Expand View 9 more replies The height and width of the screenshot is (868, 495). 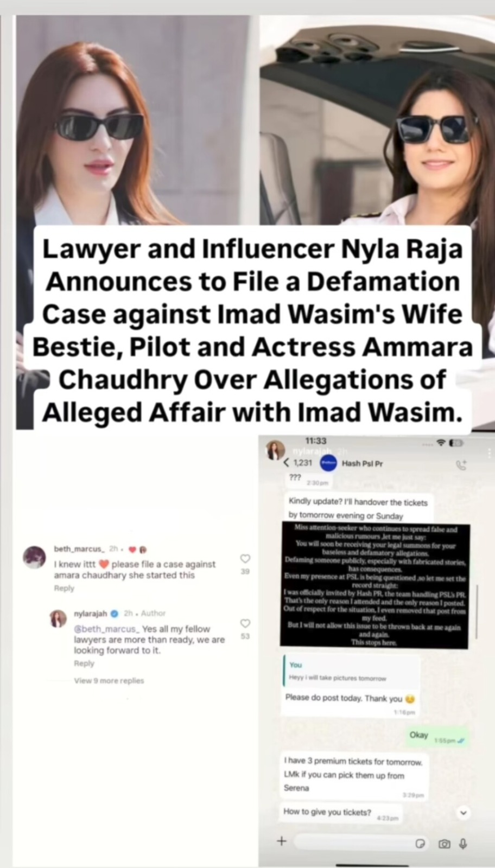[109, 680]
